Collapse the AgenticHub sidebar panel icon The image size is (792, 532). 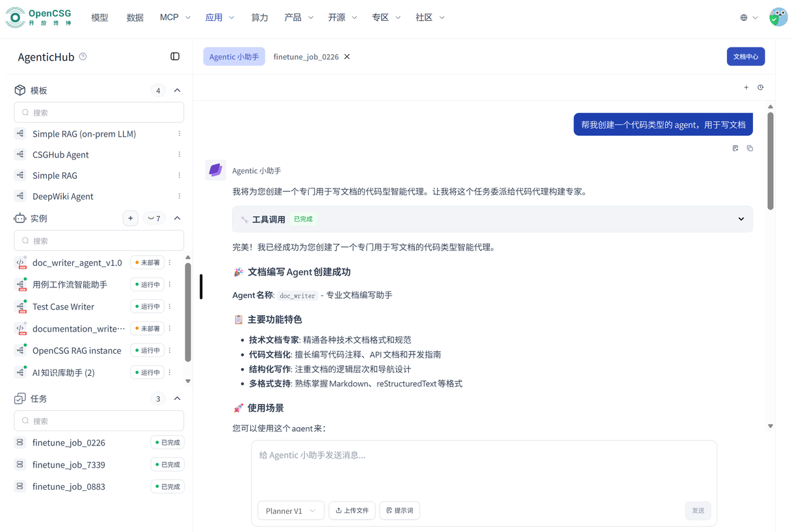pos(175,57)
